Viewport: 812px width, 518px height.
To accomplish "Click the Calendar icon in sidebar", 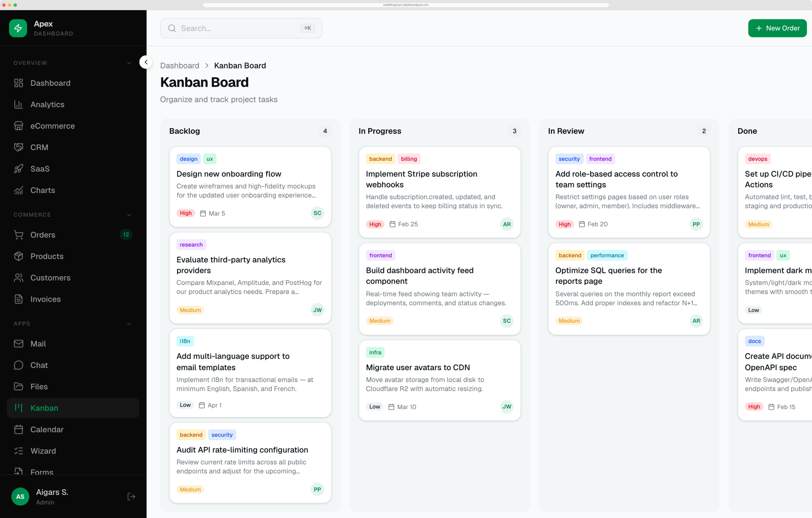I will 18,429.
